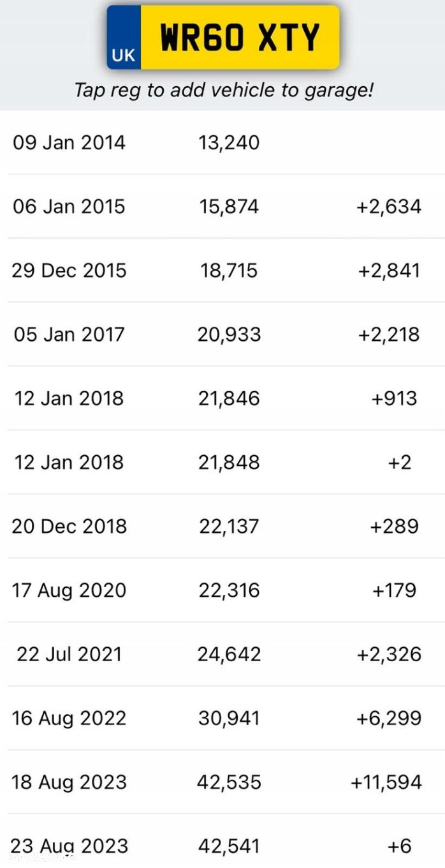Click the +2 mileage difference
This screenshot has width=445, height=868.
pos(400,462)
